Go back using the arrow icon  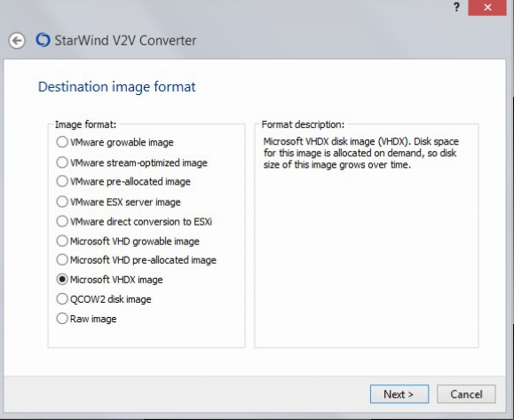[x=17, y=41]
